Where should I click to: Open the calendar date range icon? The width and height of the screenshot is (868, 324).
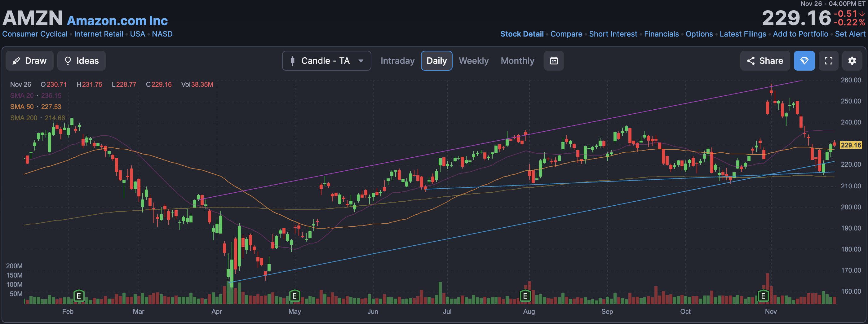click(554, 61)
